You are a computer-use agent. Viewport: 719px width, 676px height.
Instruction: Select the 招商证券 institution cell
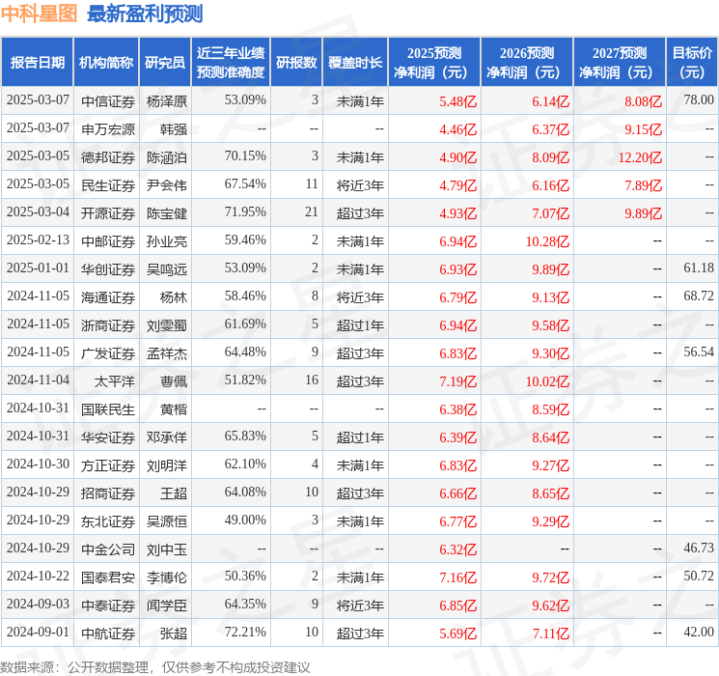pyautogui.click(x=108, y=493)
